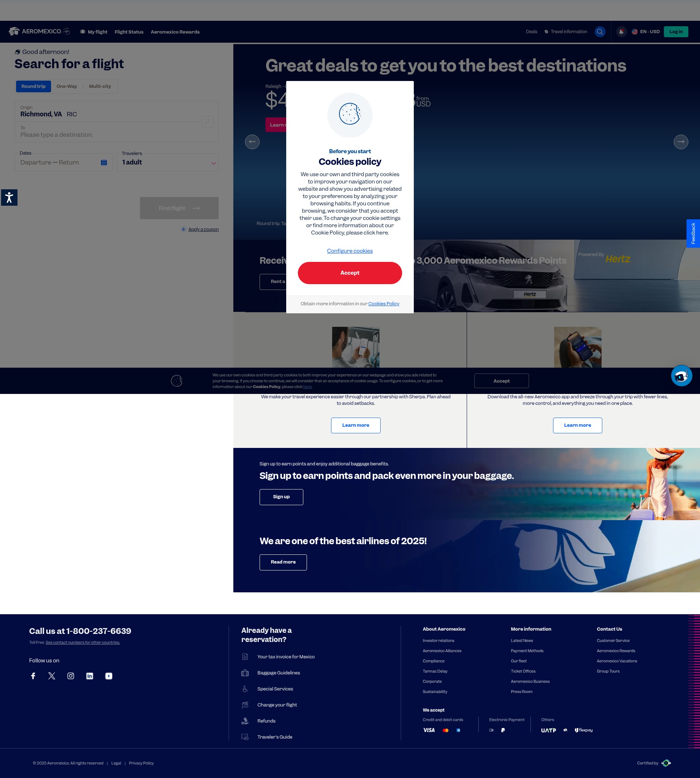
Task: Click the Aeromexico logo in header
Action: (39, 32)
